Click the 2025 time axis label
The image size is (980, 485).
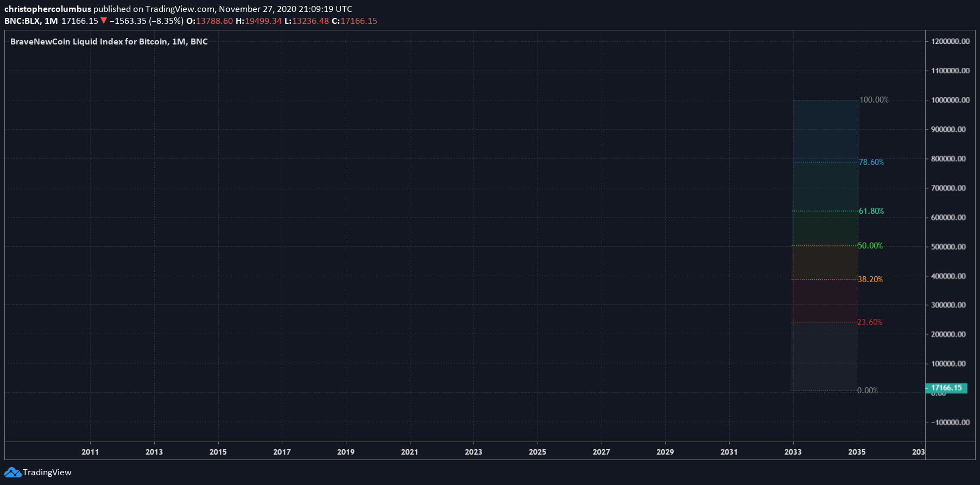[538, 452]
